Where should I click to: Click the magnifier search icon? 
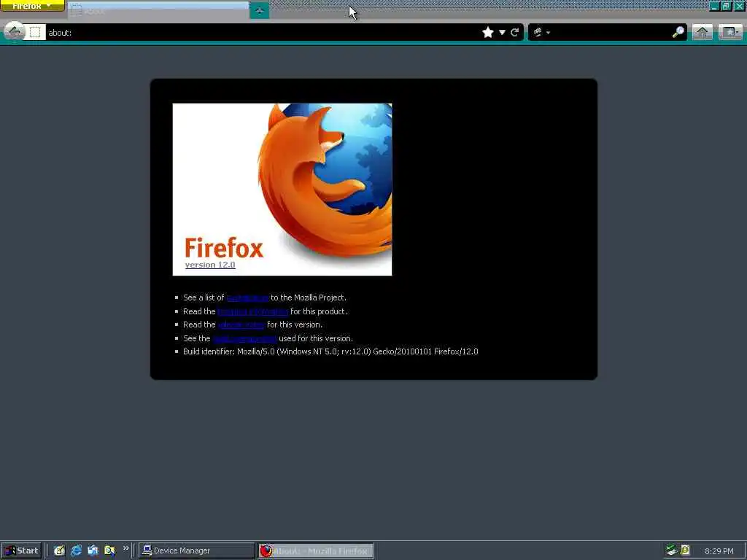[678, 32]
